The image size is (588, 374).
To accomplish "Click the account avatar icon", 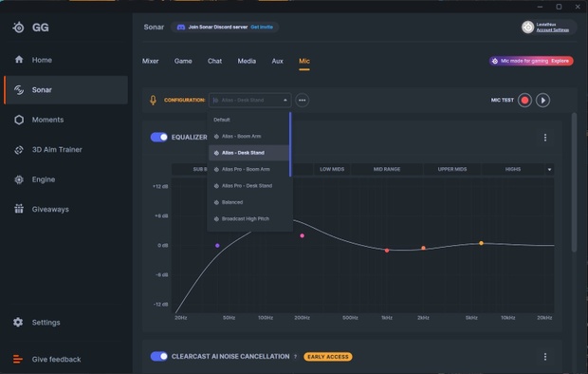I will [527, 27].
